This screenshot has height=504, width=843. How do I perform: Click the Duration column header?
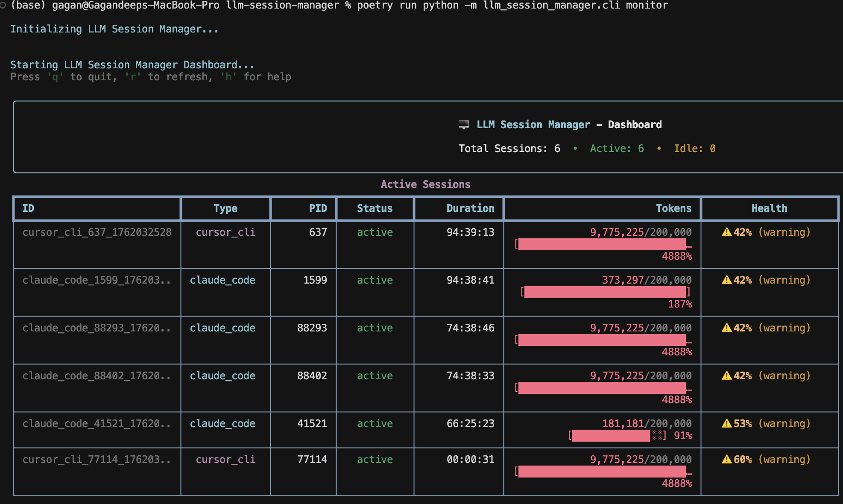[x=470, y=208]
